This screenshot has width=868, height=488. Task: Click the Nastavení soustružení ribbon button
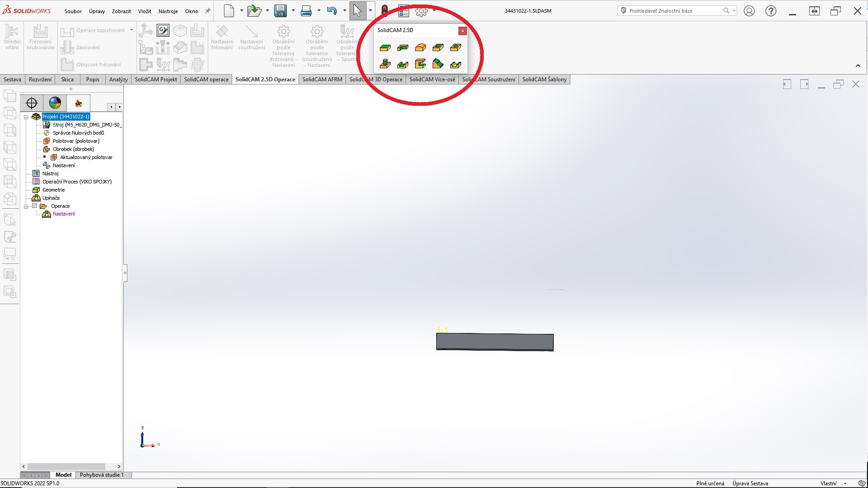coord(252,38)
